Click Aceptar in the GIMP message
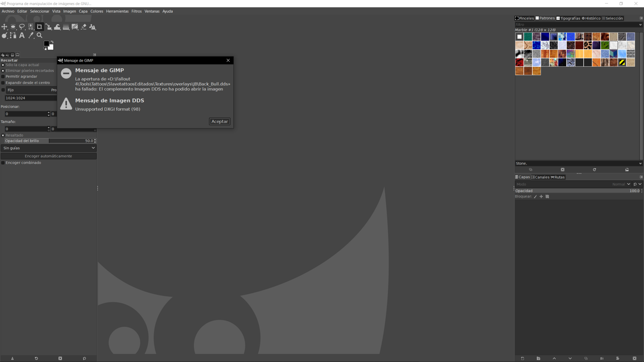Image resolution: width=644 pixels, height=362 pixels. coord(220,121)
